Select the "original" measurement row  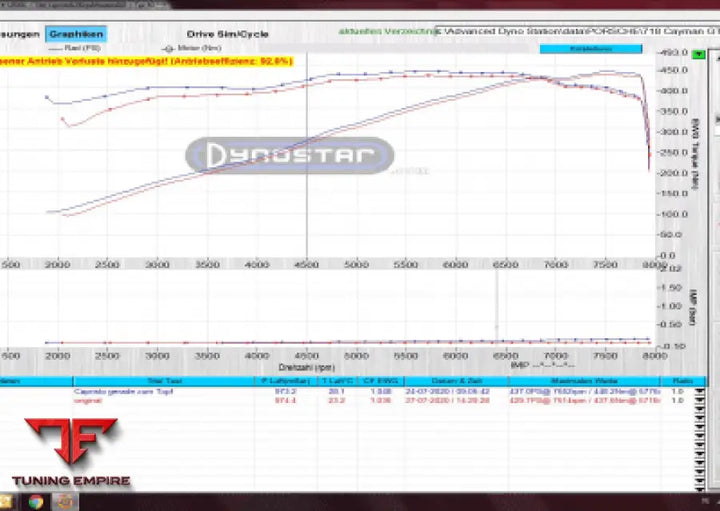click(88, 400)
